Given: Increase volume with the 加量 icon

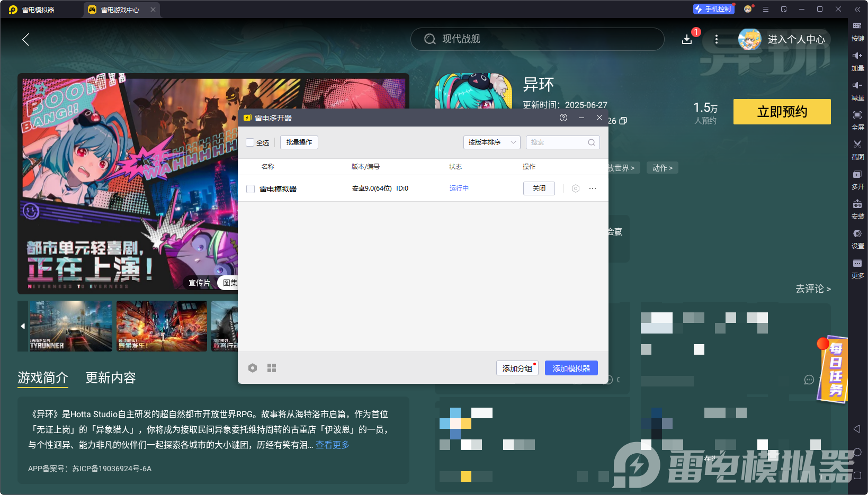Looking at the screenshot, I should [x=857, y=56].
